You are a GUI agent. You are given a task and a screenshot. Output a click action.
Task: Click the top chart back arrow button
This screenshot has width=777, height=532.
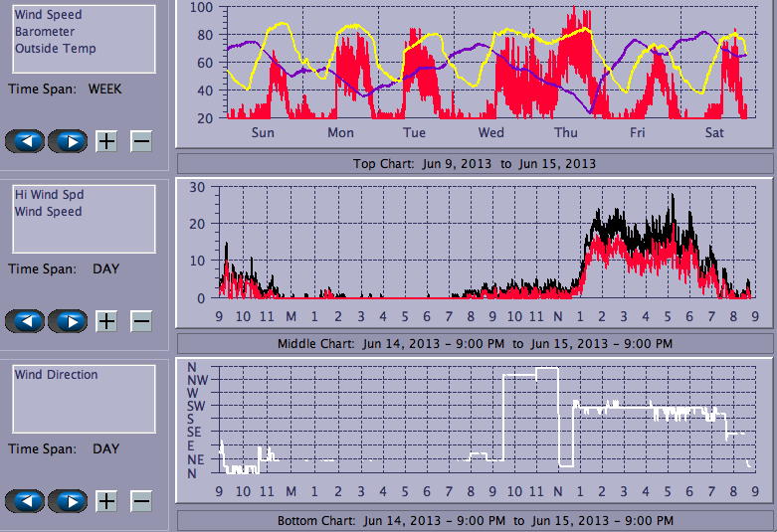[x=25, y=141]
